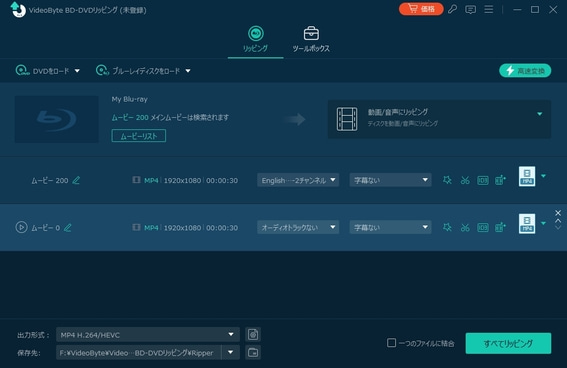The width and height of the screenshot is (567, 368).
Task: Edit ID3 metadata for ムービー 0
Action: coord(483,227)
